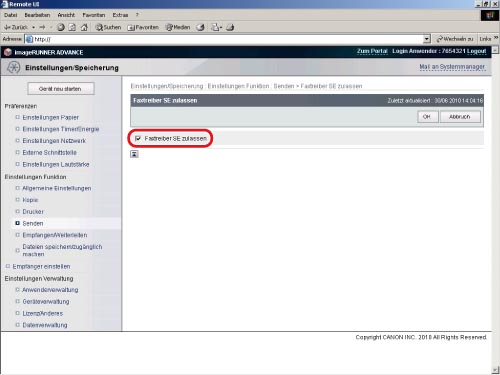Image resolution: width=500 pixels, height=375 pixels.
Task: Open the Extras menu
Action: pos(120,15)
